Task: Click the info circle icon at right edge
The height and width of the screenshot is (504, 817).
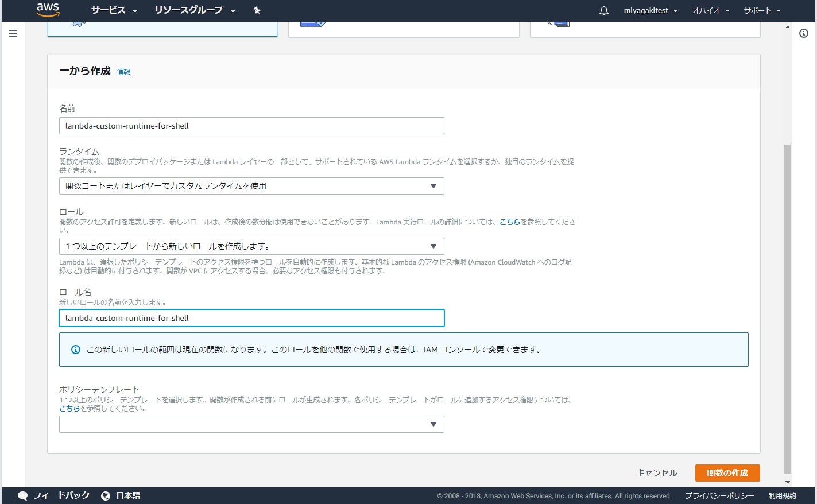Action: pyautogui.click(x=804, y=33)
